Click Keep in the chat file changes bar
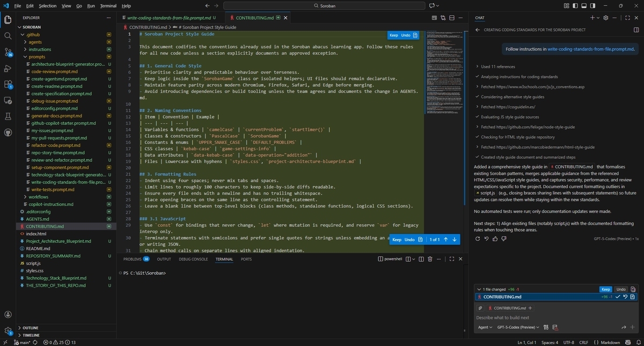This screenshot has height=346, width=644. (605, 289)
